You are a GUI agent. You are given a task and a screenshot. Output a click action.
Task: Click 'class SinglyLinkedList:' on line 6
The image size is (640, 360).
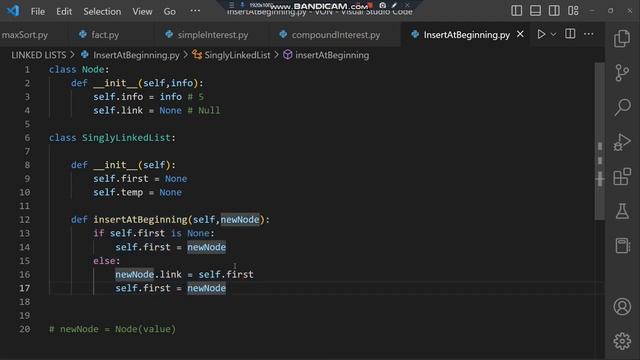[112, 138]
